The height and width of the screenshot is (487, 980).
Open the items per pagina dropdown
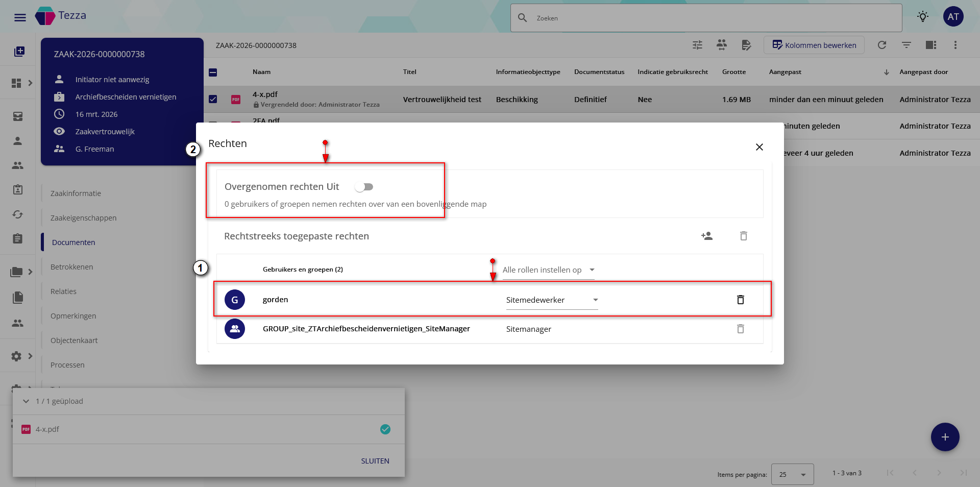coord(792,474)
